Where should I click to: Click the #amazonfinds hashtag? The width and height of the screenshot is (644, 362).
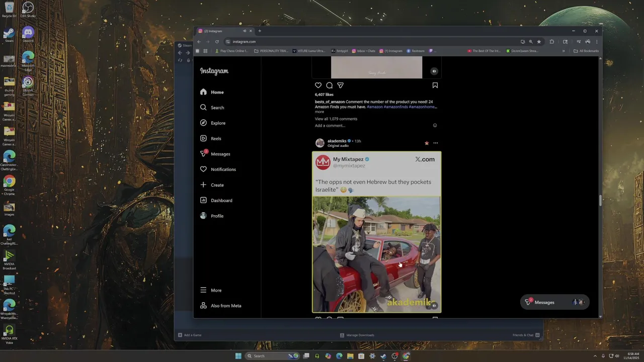395,107
